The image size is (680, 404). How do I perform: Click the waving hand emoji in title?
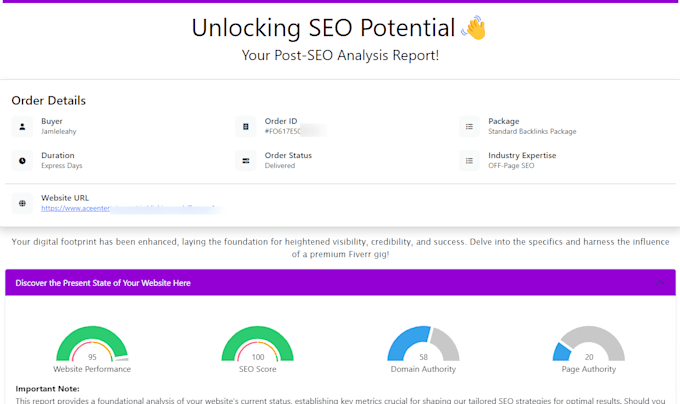tap(474, 28)
